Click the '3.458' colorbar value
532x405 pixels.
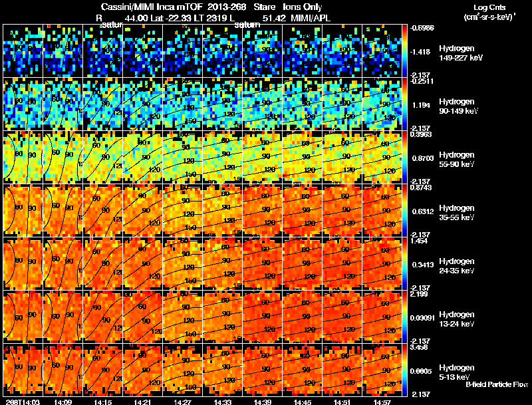(419, 348)
